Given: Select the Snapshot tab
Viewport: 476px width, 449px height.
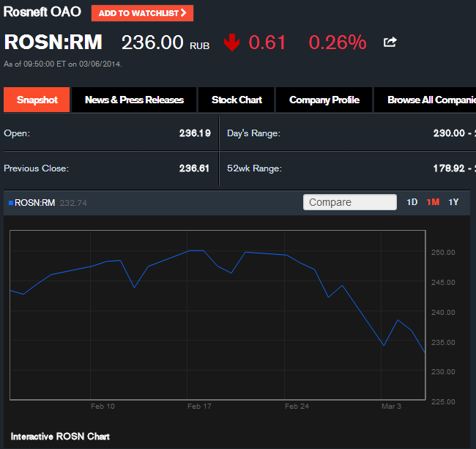Looking at the screenshot, I should pos(37,100).
